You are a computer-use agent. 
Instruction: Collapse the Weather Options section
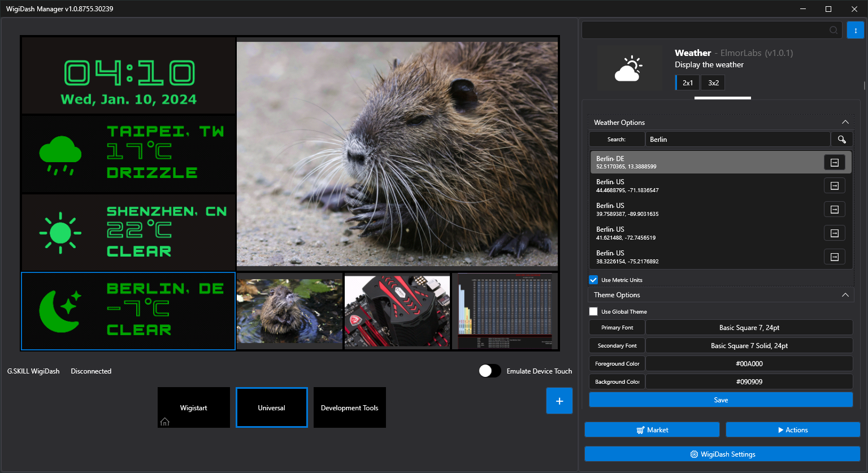pos(845,123)
